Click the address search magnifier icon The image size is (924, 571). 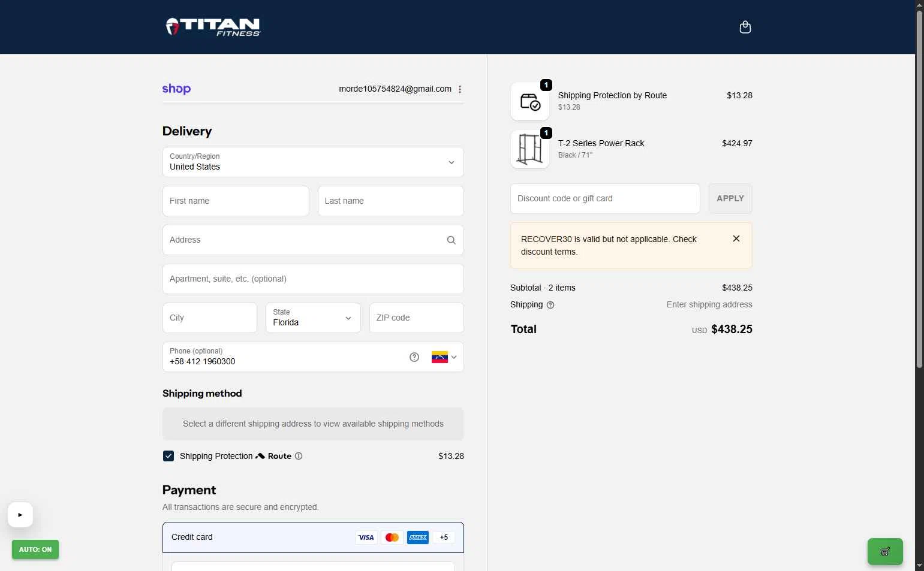(x=452, y=240)
